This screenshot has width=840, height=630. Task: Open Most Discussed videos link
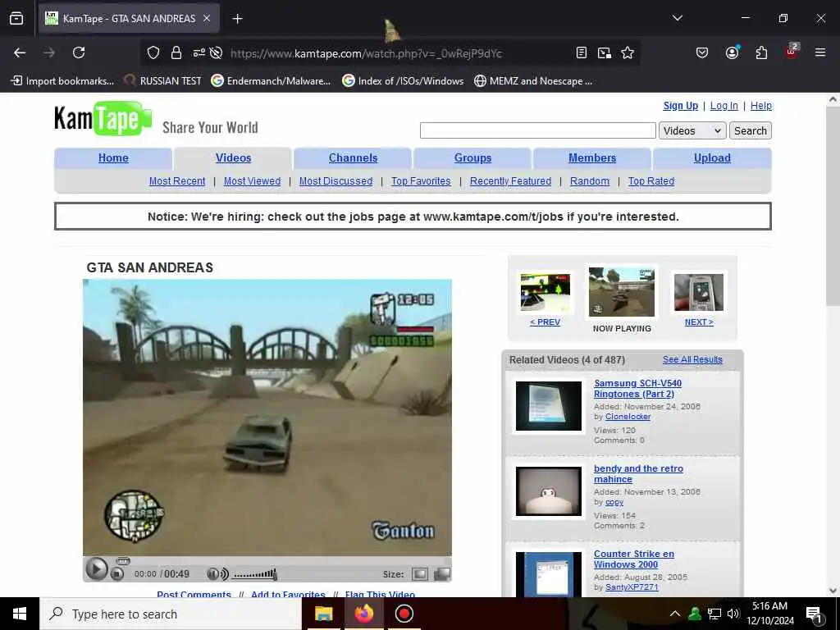pyautogui.click(x=336, y=181)
